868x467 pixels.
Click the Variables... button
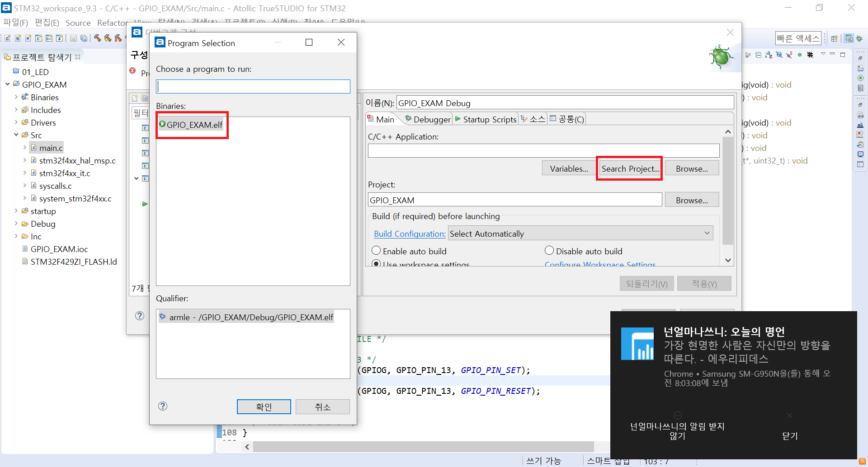(569, 168)
